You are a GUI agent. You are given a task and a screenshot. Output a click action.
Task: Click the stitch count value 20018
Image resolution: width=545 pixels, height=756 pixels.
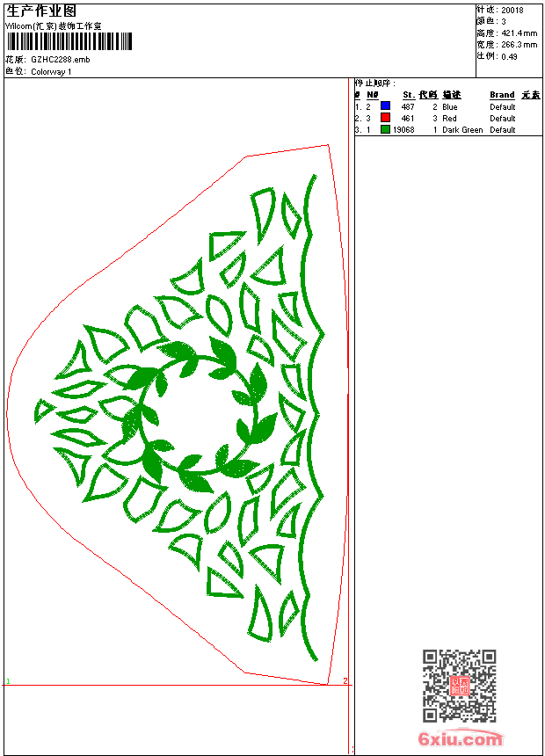512,11
